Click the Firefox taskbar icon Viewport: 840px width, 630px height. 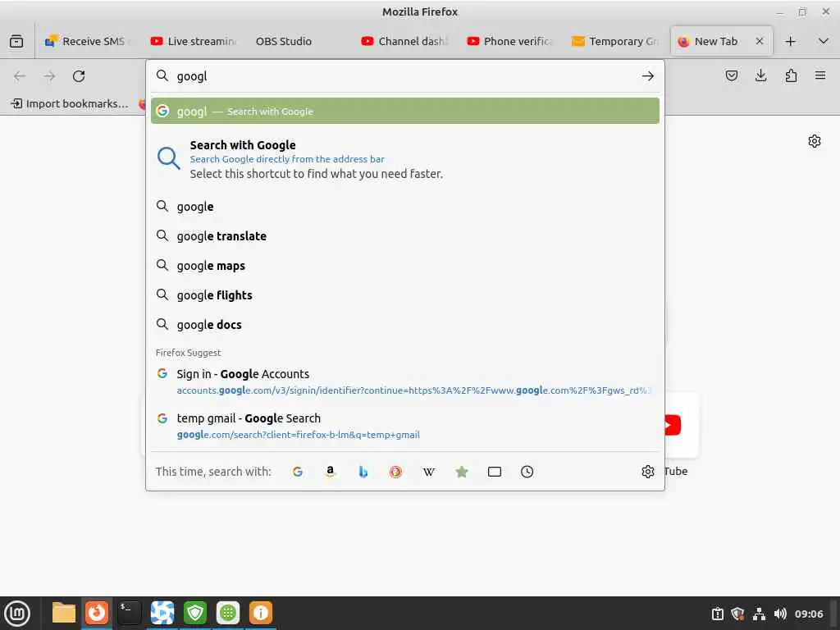pyautogui.click(x=97, y=613)
